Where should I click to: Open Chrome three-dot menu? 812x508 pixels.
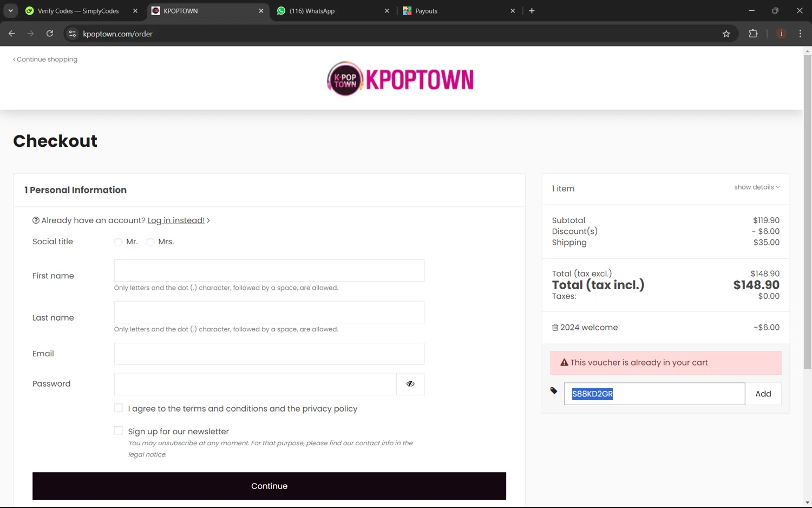[800, 34]
